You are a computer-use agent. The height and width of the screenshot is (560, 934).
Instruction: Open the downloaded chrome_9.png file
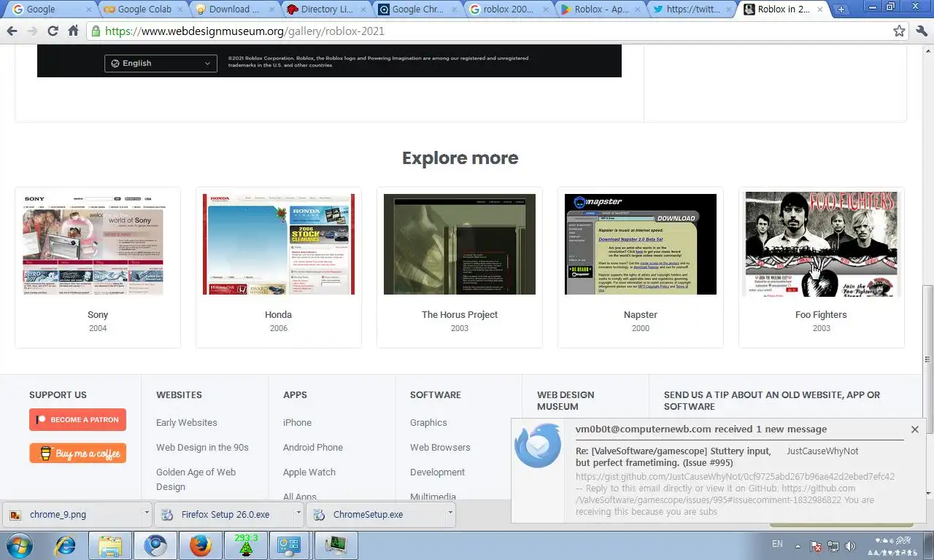point(73,514)
